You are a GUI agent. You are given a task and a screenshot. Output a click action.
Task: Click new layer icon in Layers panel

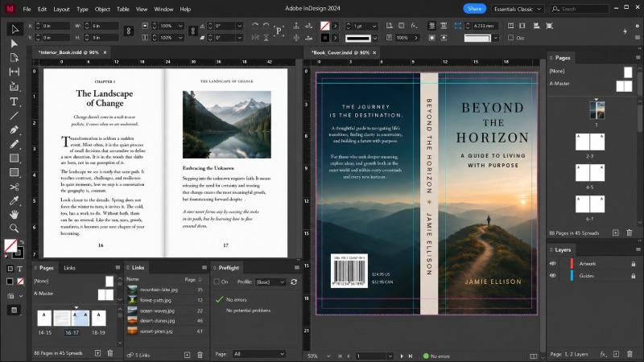[616, 354]
